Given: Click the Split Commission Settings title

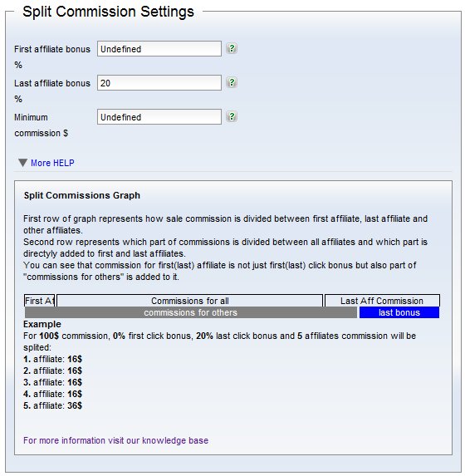Looking at the screenshot, I should coord(108,12).
